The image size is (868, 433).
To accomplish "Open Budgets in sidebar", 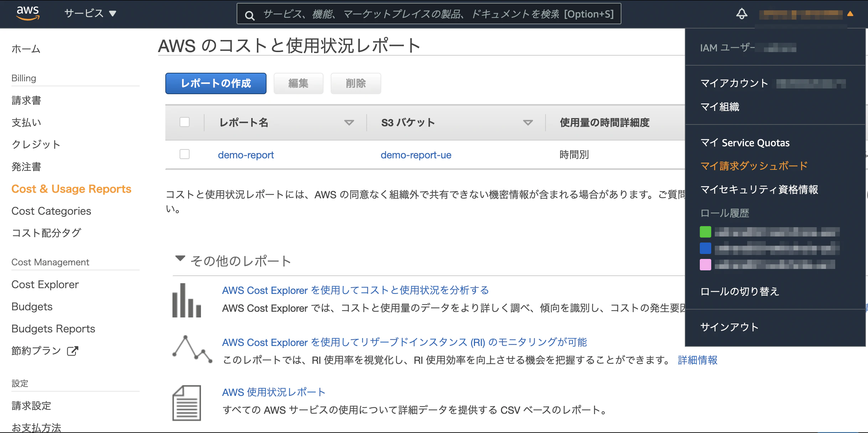I will 32,307.
